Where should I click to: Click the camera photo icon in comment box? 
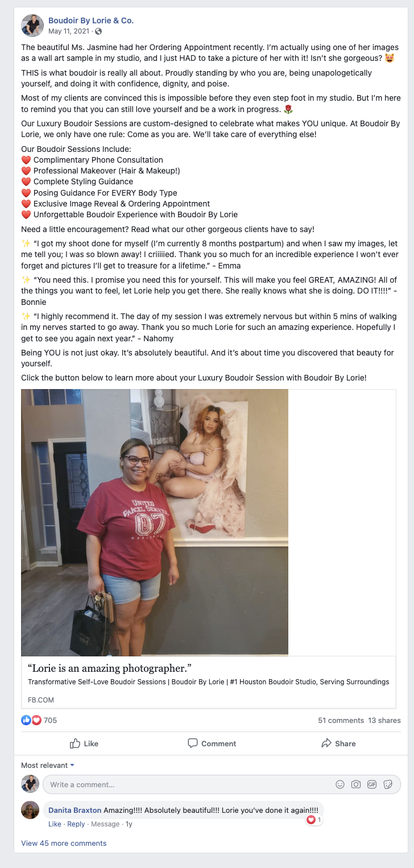(x=356, y=784)
